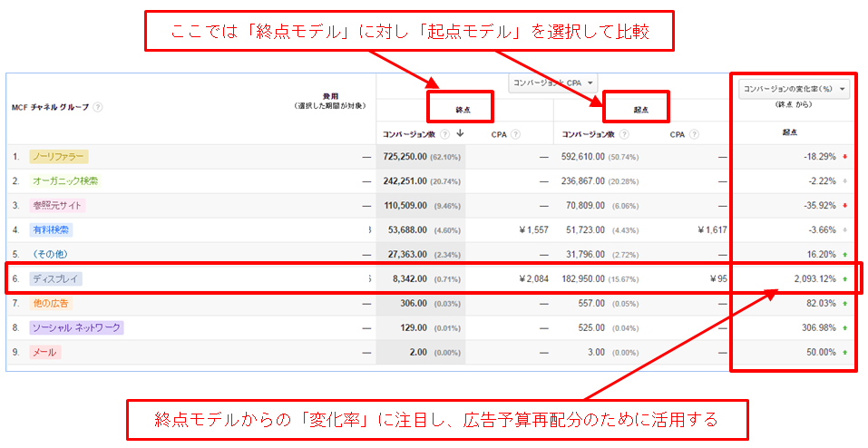Screen dimensions: 868x448
Task: Open the コンバージョンの変化率(%) dropdown
Action: coord(795,89)
